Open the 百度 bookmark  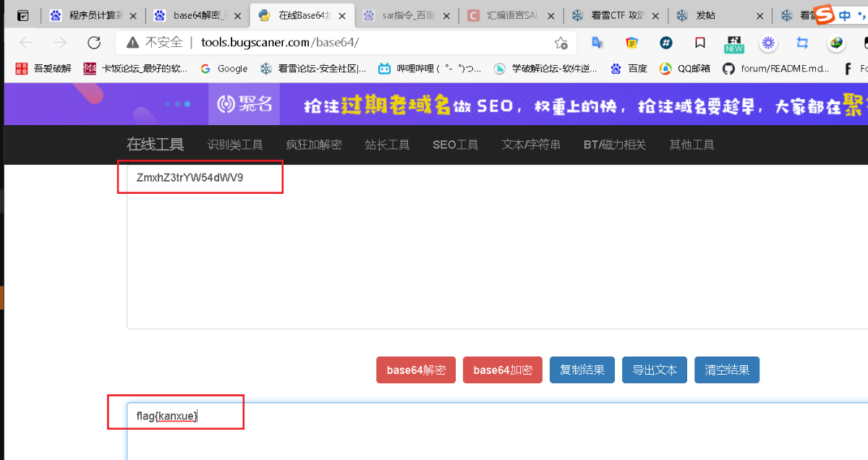point(629,69)
